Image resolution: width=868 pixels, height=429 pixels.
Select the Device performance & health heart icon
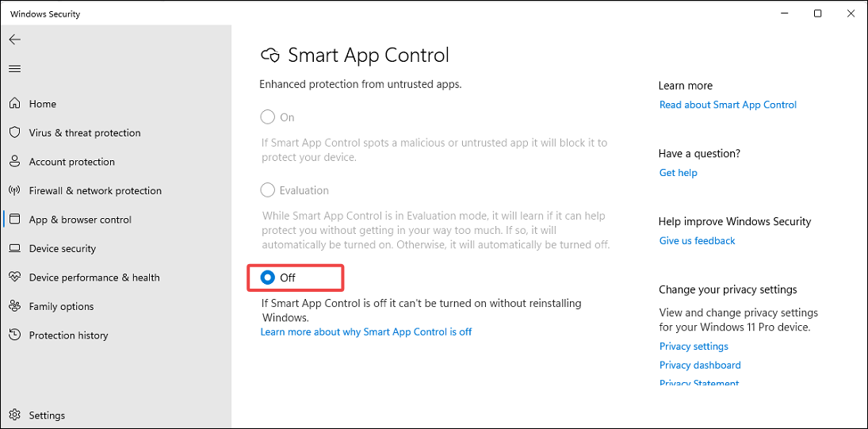pos(15,278)
